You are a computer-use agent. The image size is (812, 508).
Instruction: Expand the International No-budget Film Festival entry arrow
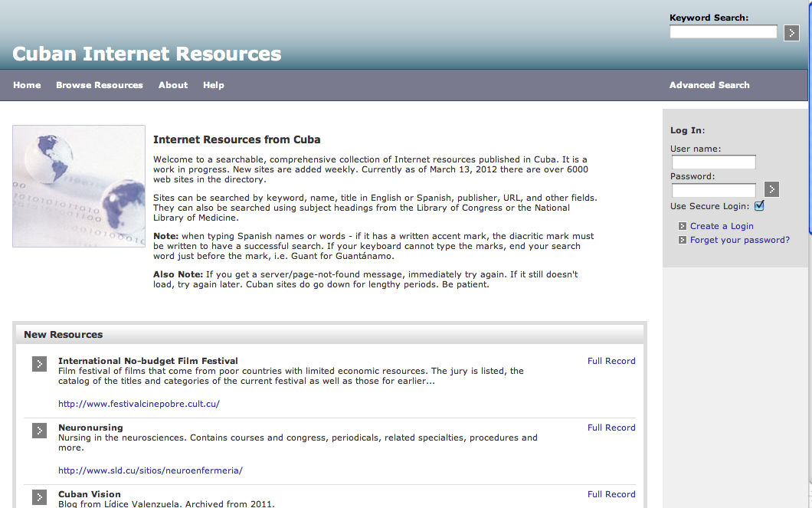(x=40, y=364)
